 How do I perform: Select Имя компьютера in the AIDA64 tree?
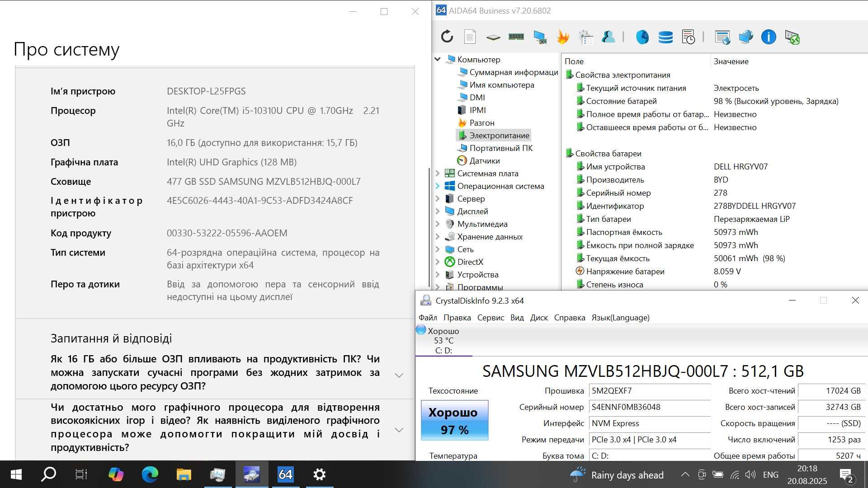point(496,84)
